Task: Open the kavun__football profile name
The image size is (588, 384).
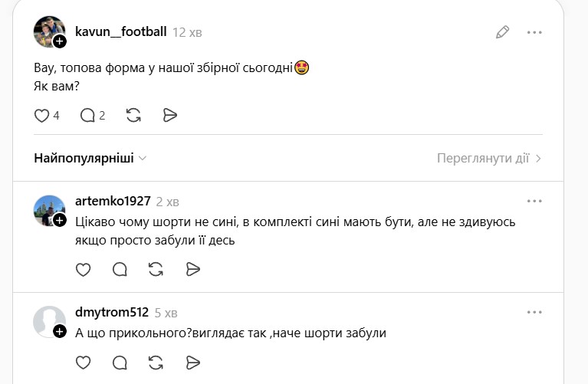Action: click(x=120, y=32)
